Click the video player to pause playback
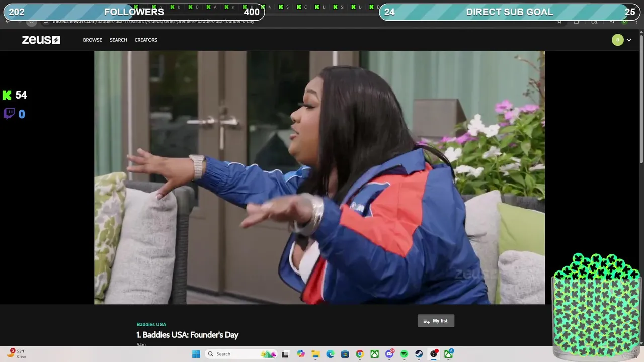 point(319,177)
